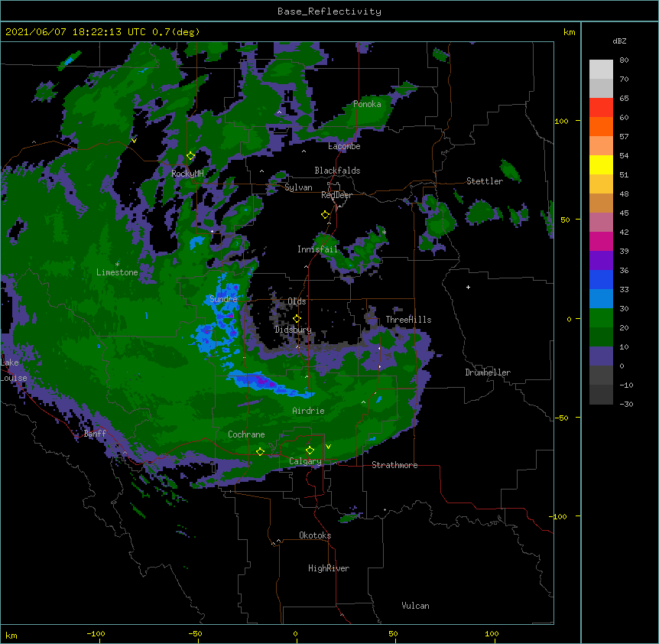Click the yellow diamond marker between Olds and Didsbury
The width and height of the screenshot is (659, 644).
point(297,319)
